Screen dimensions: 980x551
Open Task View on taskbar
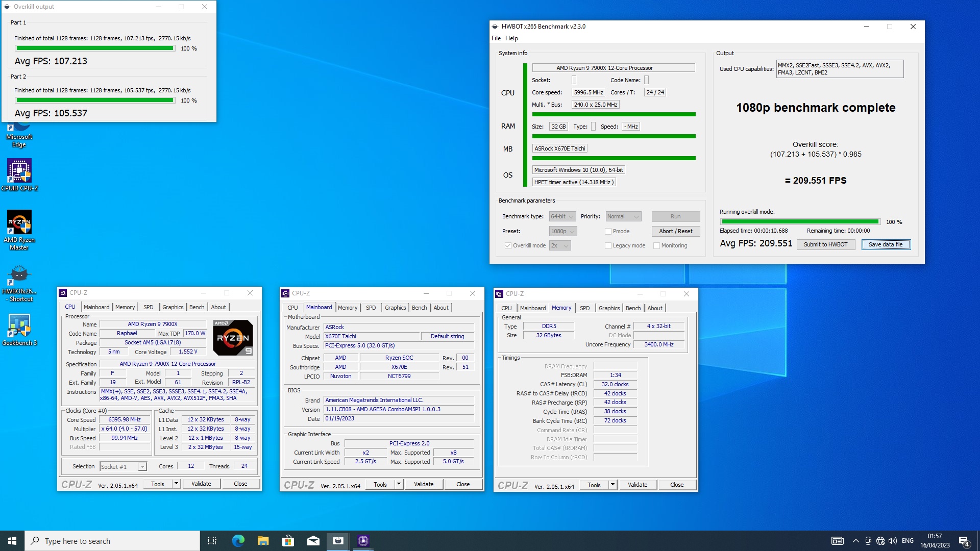pyautogui.click(x=212, y=541)
